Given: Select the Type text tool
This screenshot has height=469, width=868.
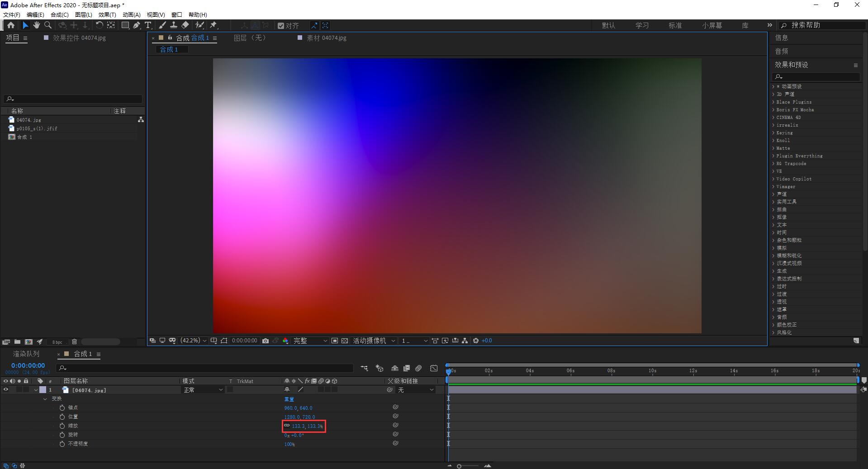Looking at the screenshot, I should point(148,25).
